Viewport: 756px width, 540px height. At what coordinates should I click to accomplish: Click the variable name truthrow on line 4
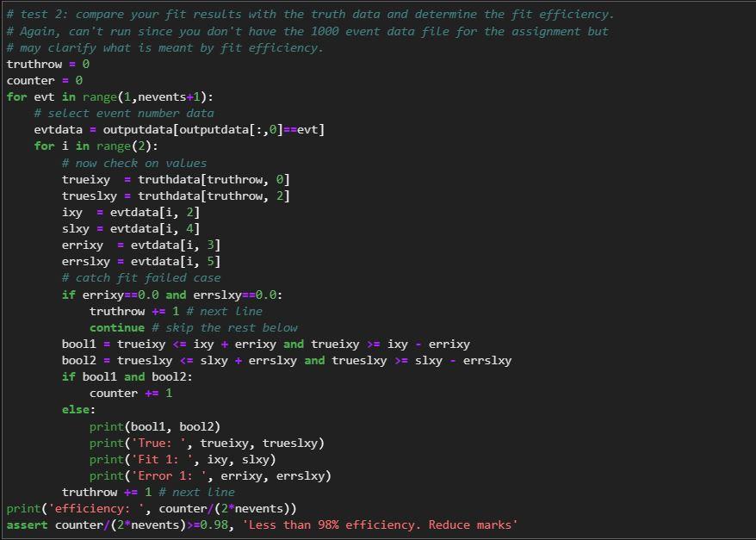[x=33, y=64]
